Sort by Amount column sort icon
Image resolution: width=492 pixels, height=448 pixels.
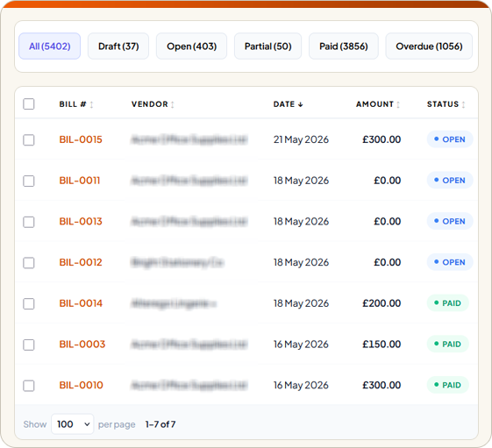click(x=398, y=104)
